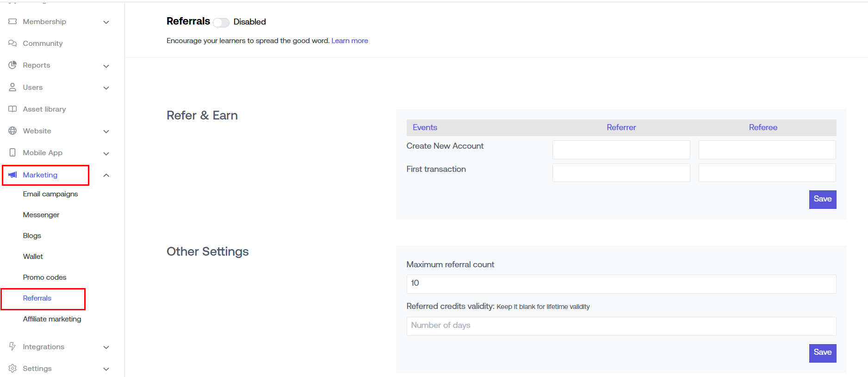
Task: Click the Reports pie chart icon
Action: [12, 65]
